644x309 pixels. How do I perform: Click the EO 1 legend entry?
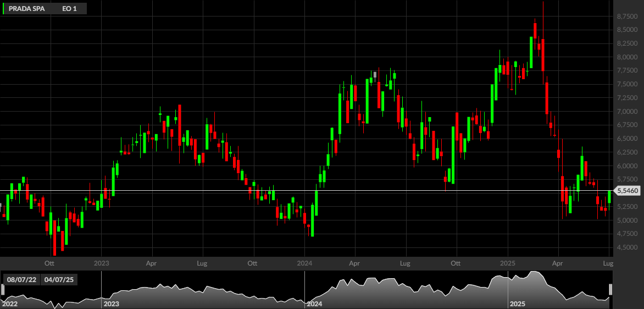(x=69, y=8)
